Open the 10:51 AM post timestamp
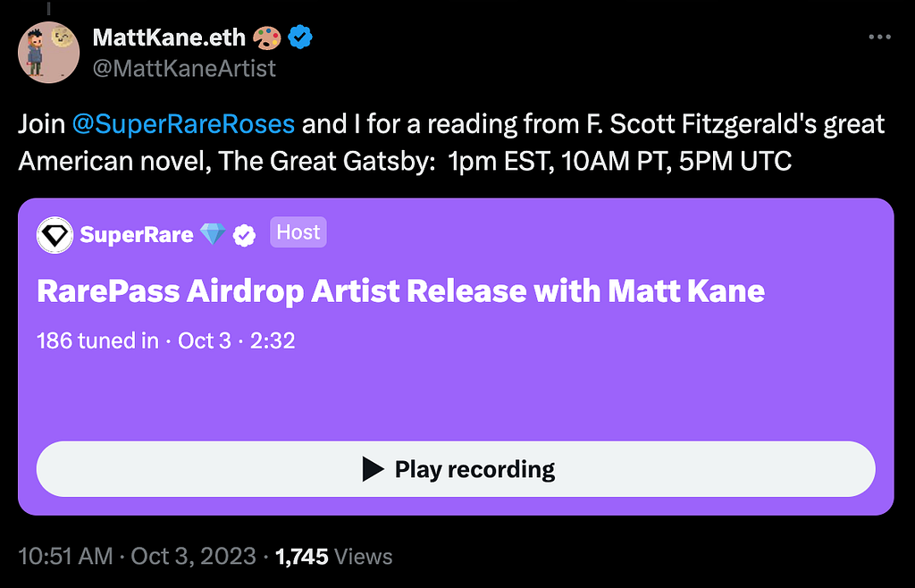This screenshot has height=588, width=915. 65,557
